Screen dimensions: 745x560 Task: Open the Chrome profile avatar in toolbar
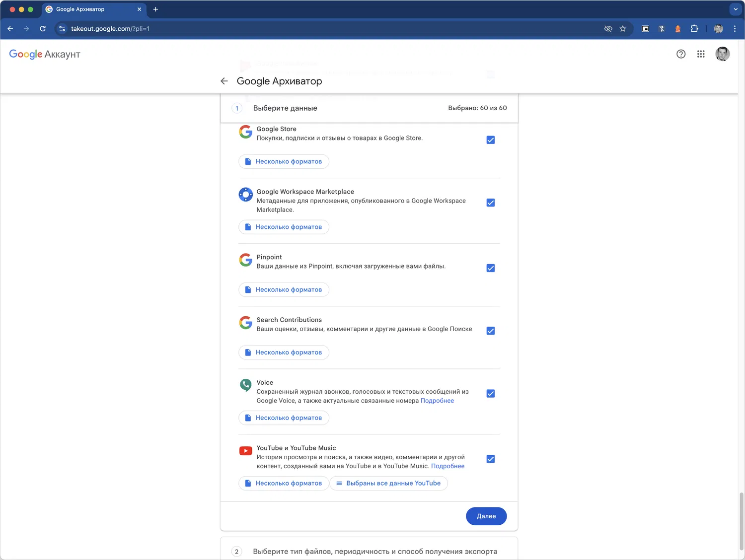click(718, 29)
